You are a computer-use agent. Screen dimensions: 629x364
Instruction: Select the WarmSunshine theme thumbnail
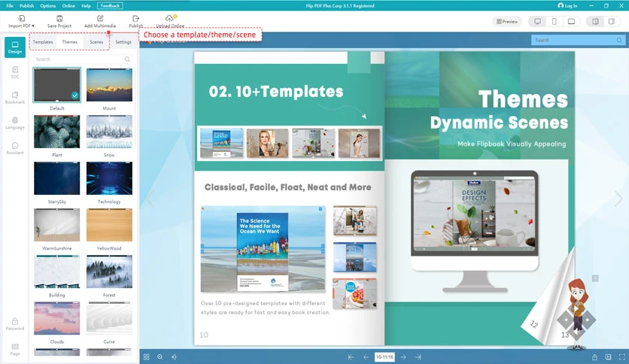tap(57, 225)
